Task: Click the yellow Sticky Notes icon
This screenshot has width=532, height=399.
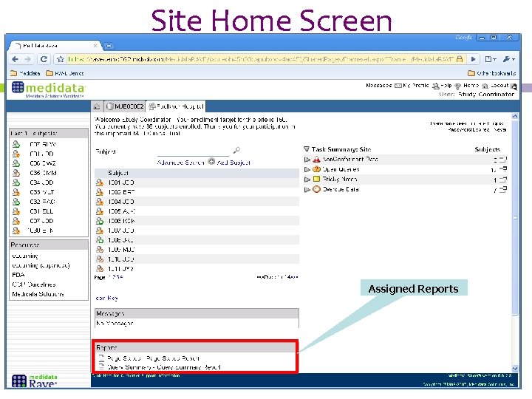Action: 316,179
